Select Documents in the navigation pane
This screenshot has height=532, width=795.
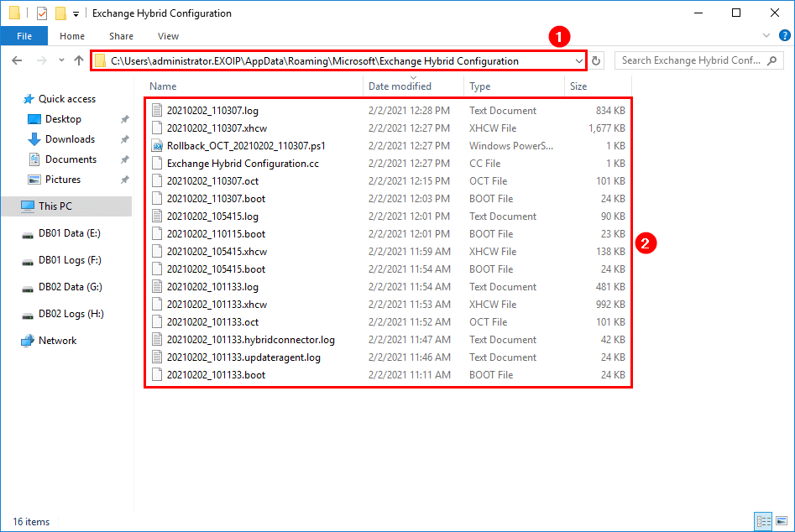click(x=71, y=159)
